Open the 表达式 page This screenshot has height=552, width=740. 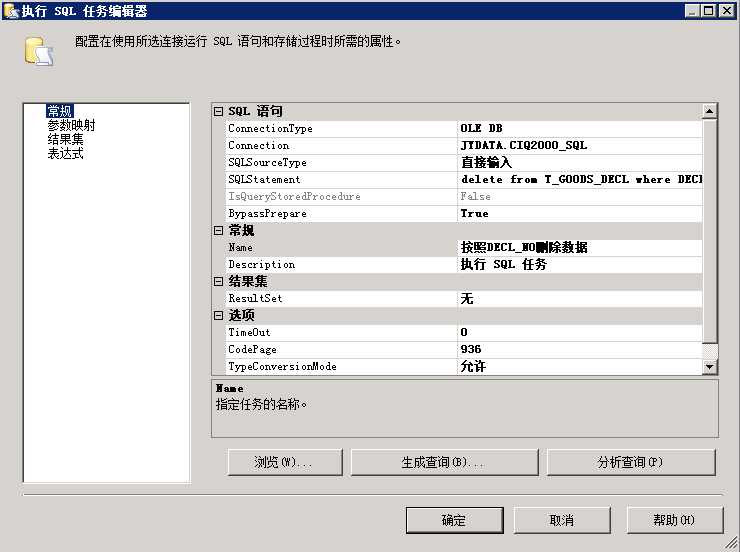pyautogui.click(x=66, y=153)
